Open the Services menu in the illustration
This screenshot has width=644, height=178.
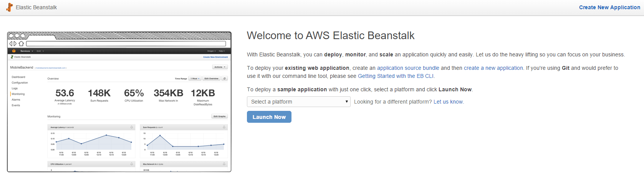tap(26, 51)
